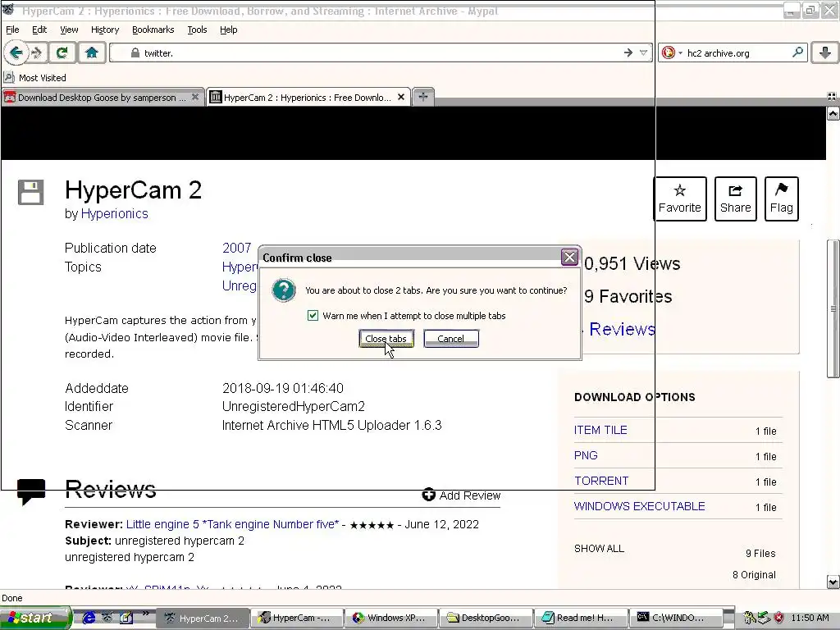Click the magnifier search icon
This screenshot has height=630, width=840.
pos(797,52)
